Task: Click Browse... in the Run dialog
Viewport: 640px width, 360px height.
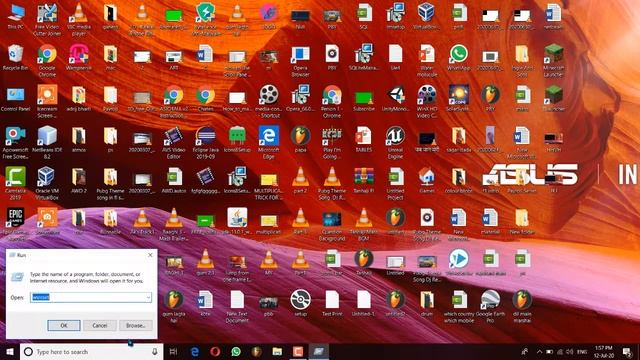Action: [x=136, y=325]
